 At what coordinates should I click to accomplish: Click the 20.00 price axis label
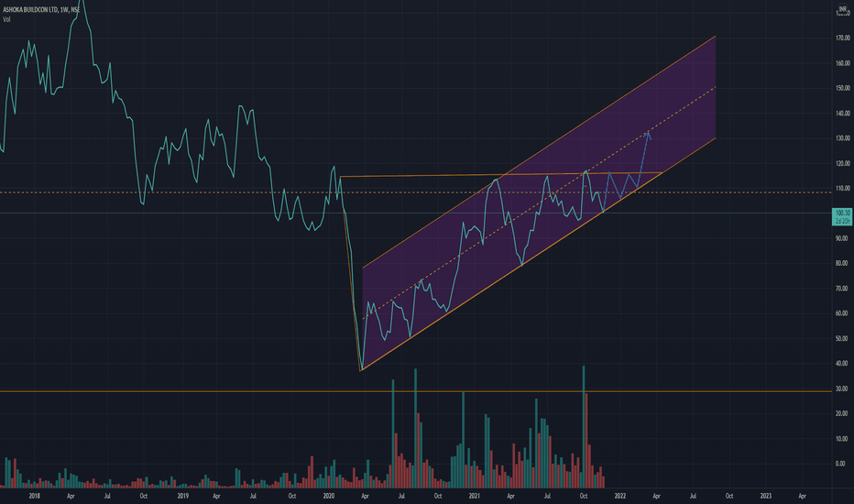(x=843, y=413)
